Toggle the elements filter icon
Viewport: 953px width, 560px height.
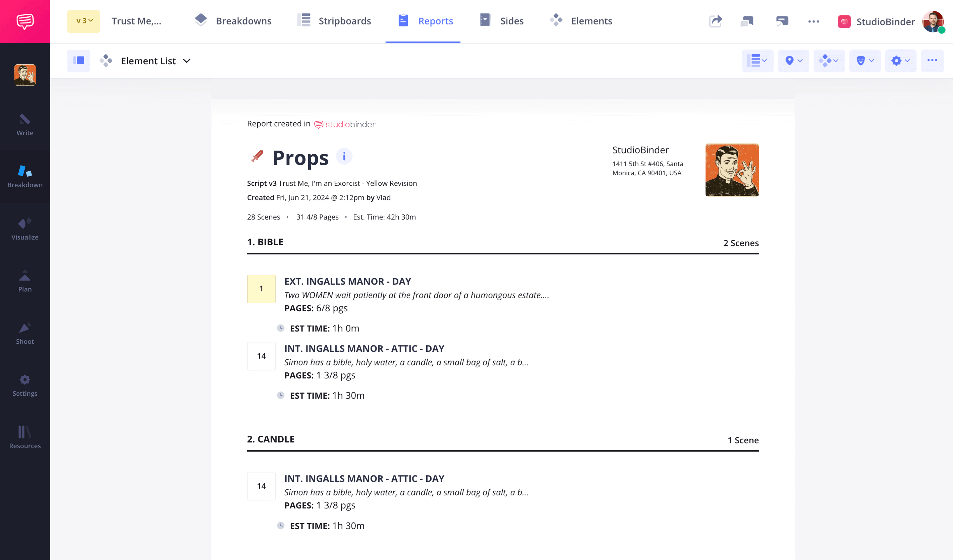coord(830,61)
